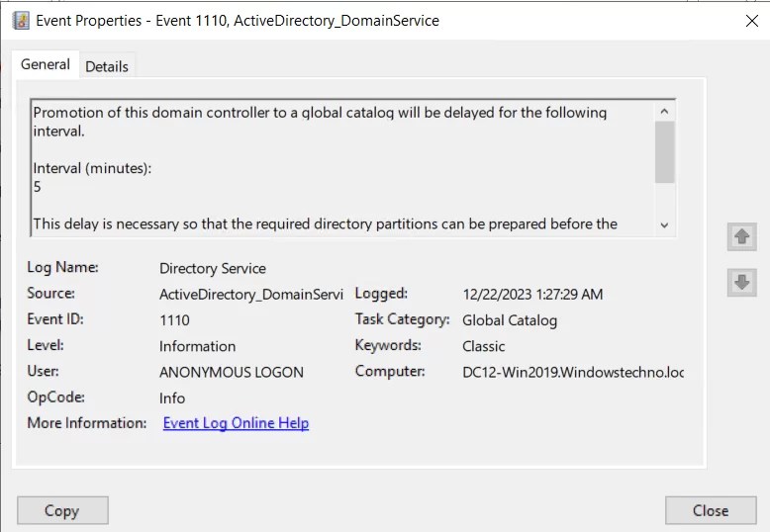
Task: Click the Source value ActiveDirectory_DomainServi
Action: (250, 294)
